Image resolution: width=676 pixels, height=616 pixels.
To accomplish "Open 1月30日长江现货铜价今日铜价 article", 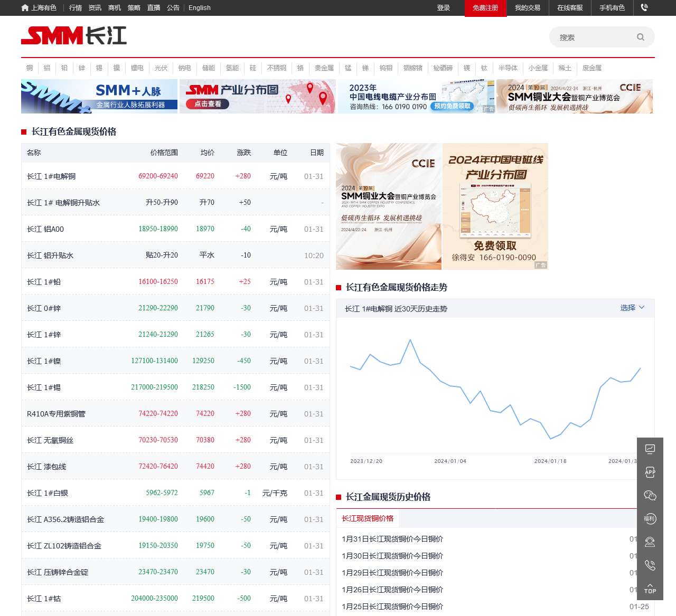I will click(392, 556).
